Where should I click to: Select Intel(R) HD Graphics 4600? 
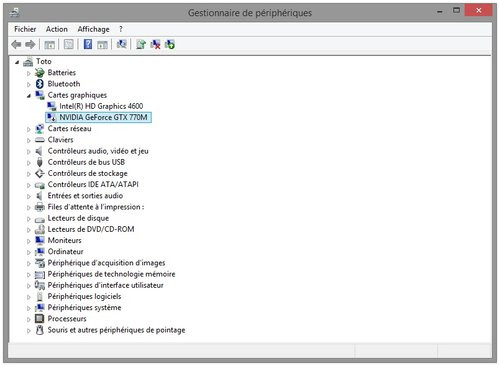[101, 106]
